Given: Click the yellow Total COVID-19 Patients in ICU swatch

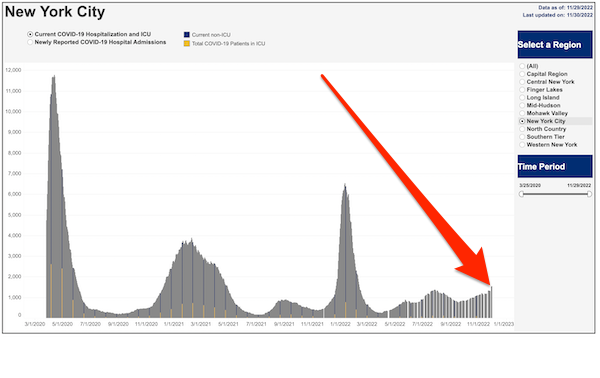Looking at the screenshot, I should pos(187,44).
